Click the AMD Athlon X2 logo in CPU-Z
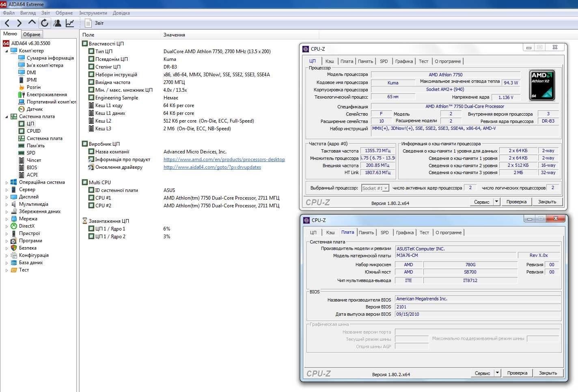The height and width of the screenshot is (392, 578). coord(542,85)
